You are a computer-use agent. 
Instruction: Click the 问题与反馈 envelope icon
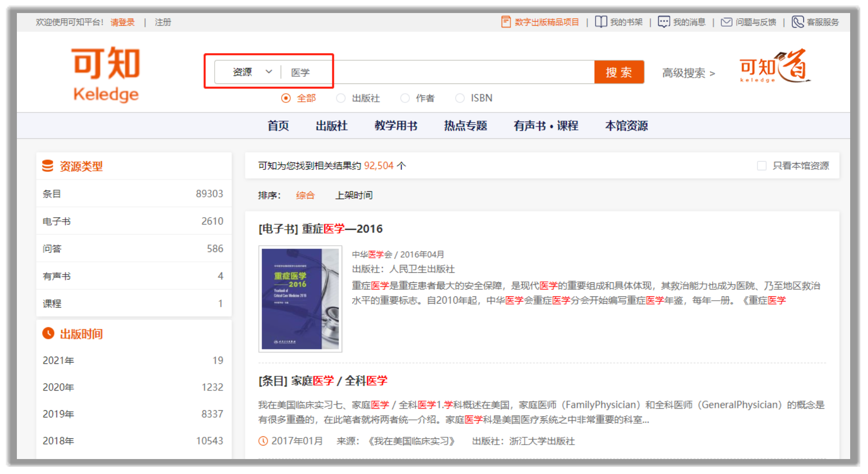click(726, 22)
